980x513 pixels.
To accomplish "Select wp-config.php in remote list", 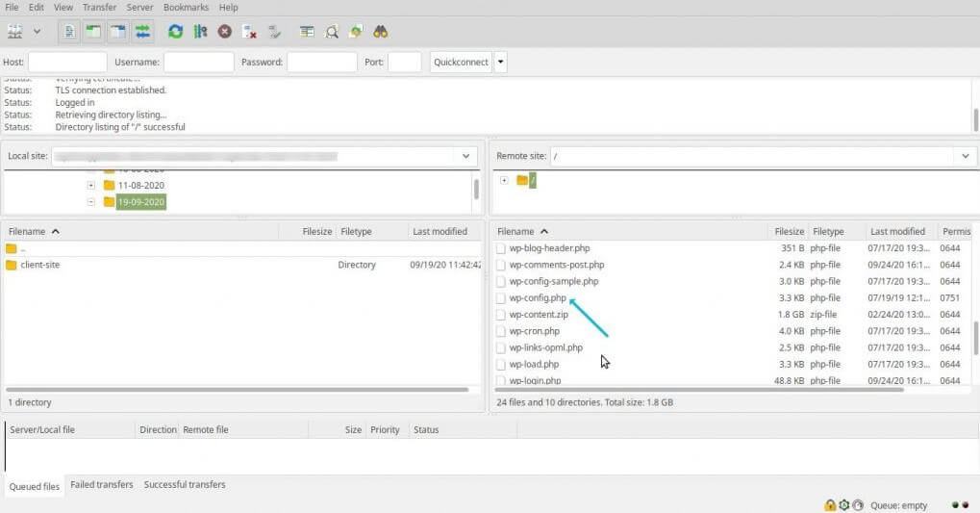I will (x=538, y=297).
